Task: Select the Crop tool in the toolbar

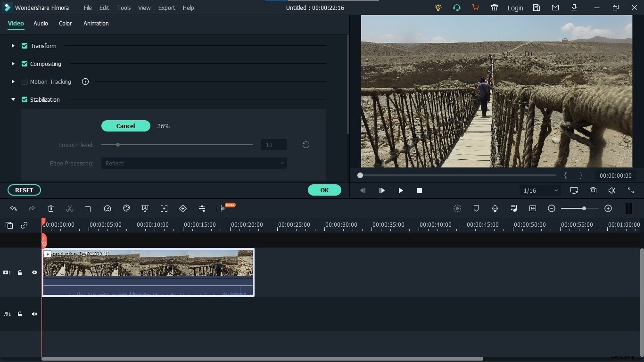Action: (89, 208)
